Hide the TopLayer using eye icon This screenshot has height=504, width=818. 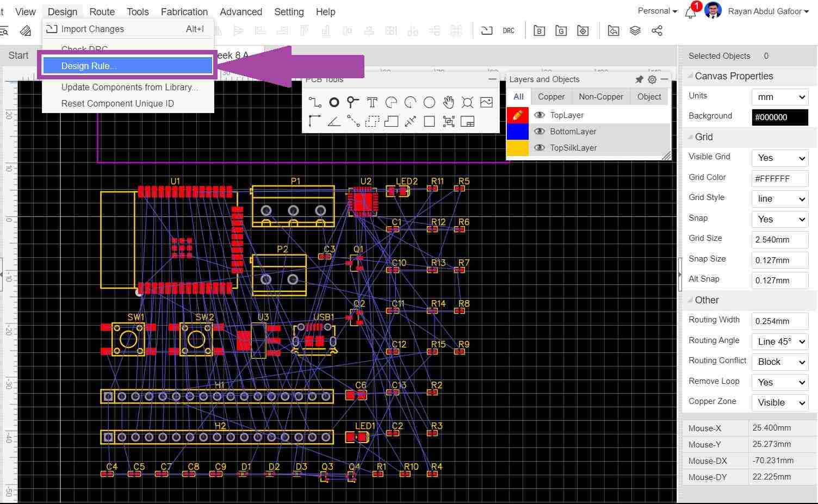[540, 115]
